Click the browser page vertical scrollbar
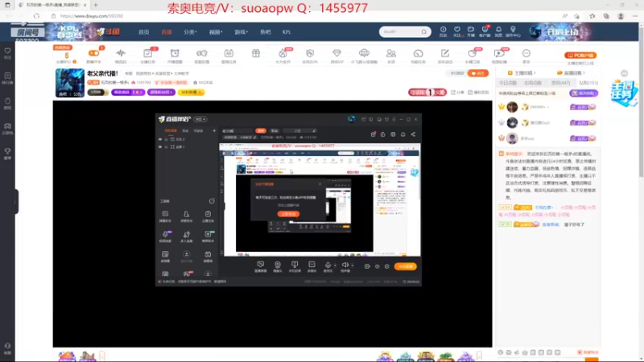The width and height of the screenshot is (644, 362). click(x=641, y=101)
